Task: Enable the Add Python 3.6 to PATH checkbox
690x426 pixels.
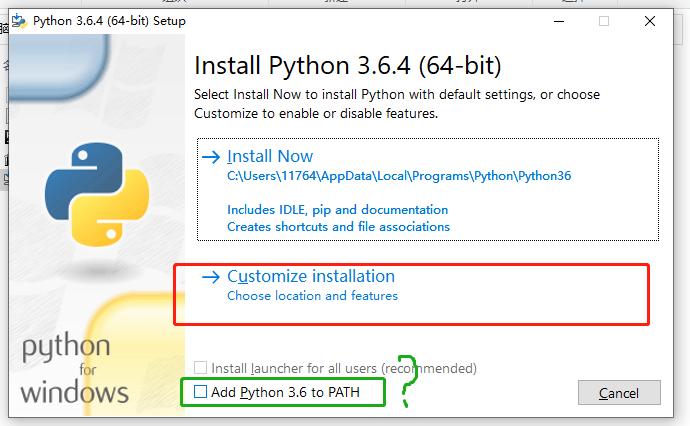Action: pyautogui.click(x=200, y=392)
